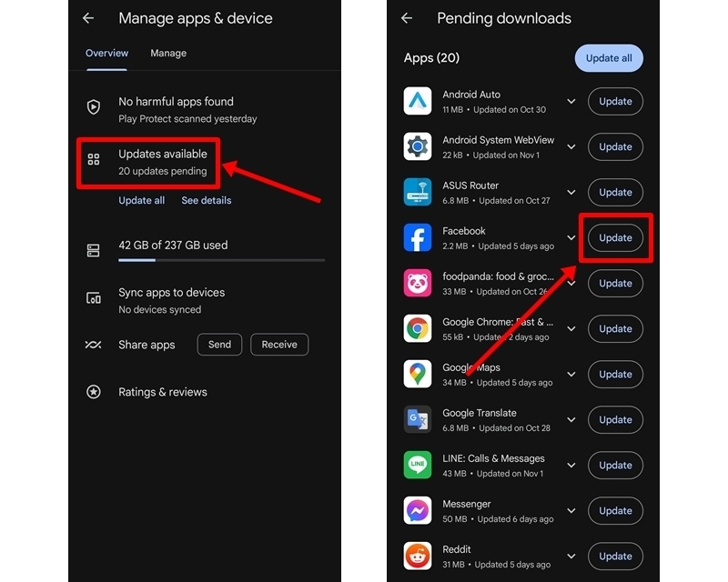The image size is (728, 582).
Task: Open the Messenger app icon
Action: click(418, 510)
